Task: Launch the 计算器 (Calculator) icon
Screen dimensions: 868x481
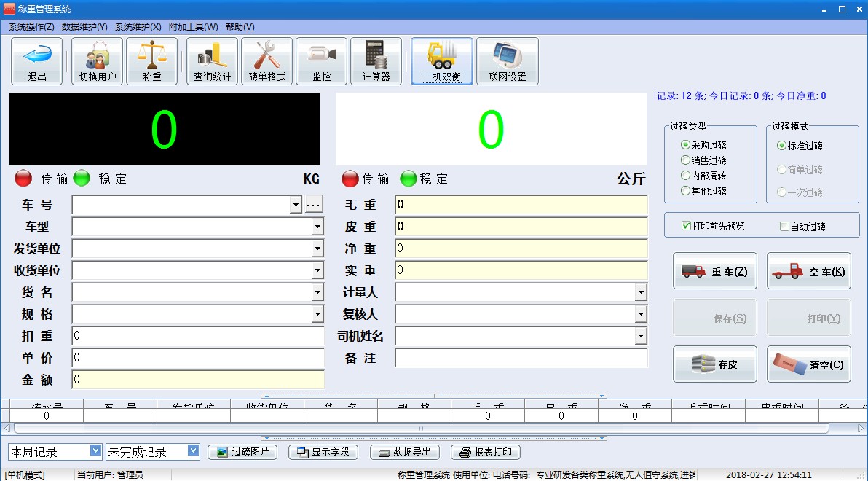Action: 376,60
